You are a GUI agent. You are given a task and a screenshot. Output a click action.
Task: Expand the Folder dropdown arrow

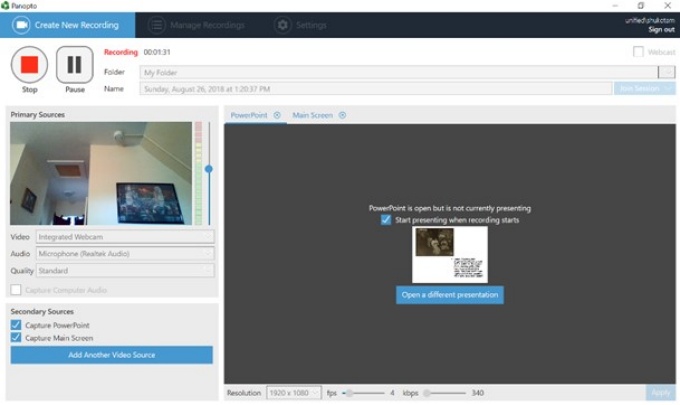(666, 72)
